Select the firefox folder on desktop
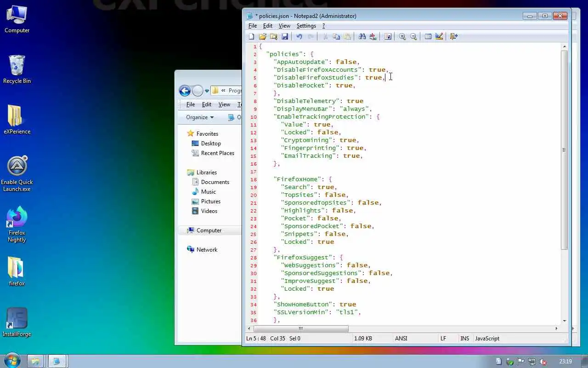The image size is (588, 368). pyautogui.click(x=17, y=272)
